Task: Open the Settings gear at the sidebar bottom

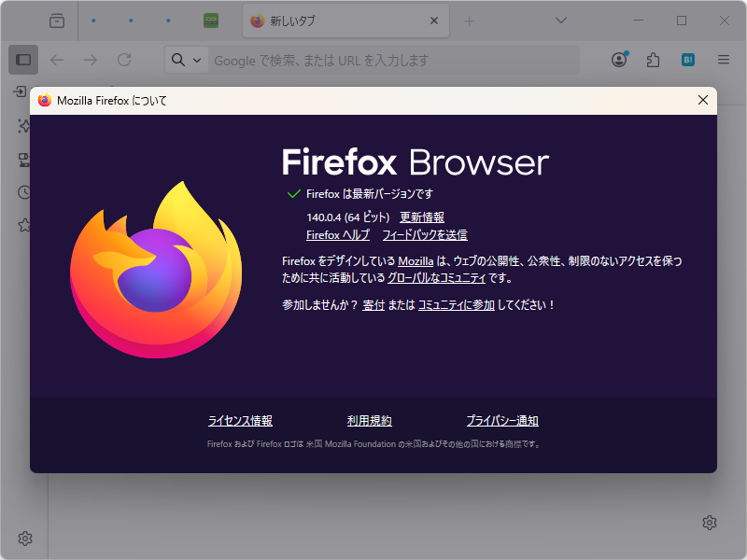Action: coord(24,539)
